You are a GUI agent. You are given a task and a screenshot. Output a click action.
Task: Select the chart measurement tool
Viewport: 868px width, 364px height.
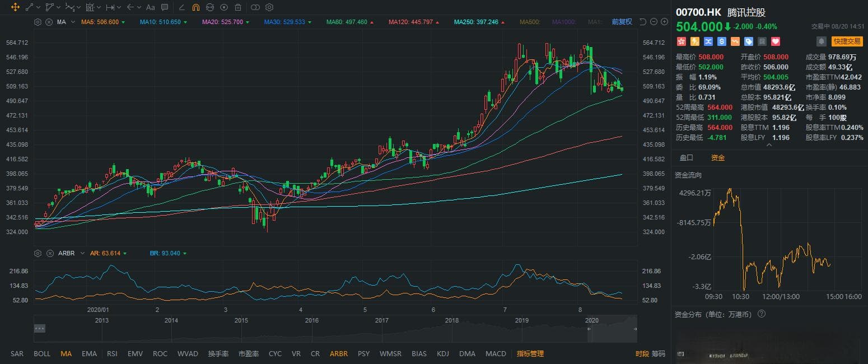point(90,7)
